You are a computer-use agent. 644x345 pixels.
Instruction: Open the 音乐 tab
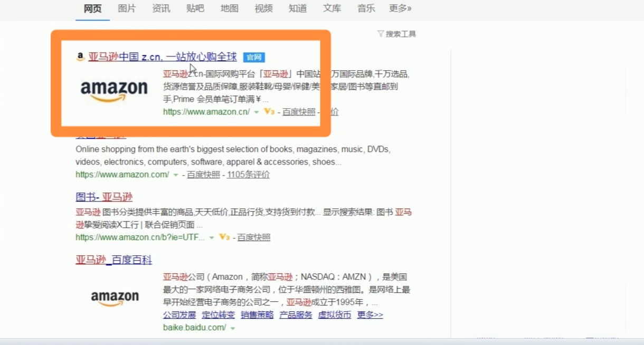pyautogui.click(x=366, y=8)
